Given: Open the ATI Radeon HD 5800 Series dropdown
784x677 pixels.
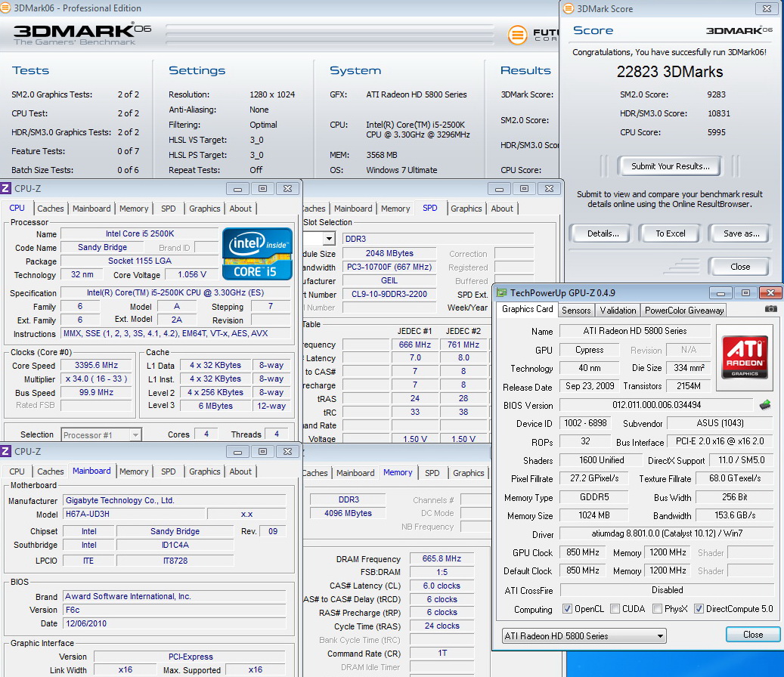Looking at the screenshot, I should tap(584, 635).
